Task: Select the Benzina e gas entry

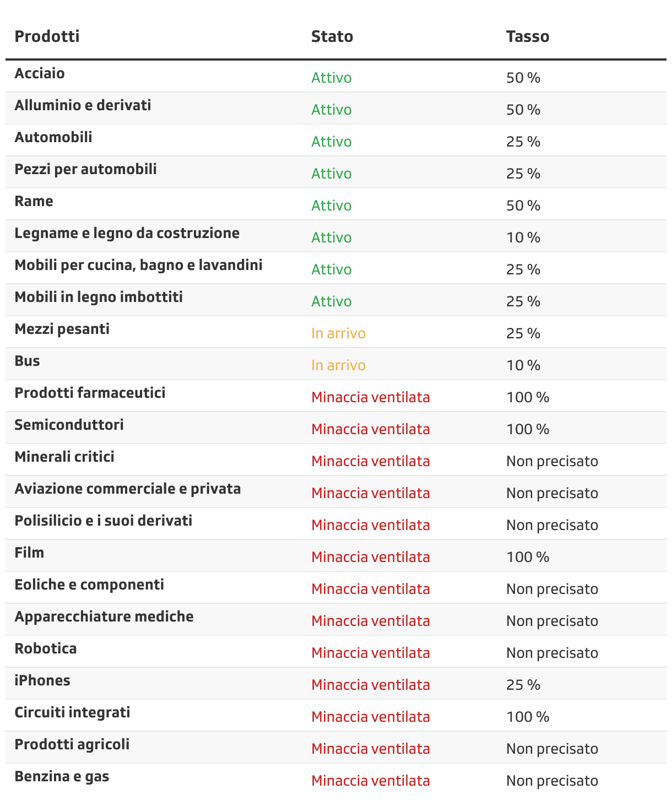Action: (62, 776)
